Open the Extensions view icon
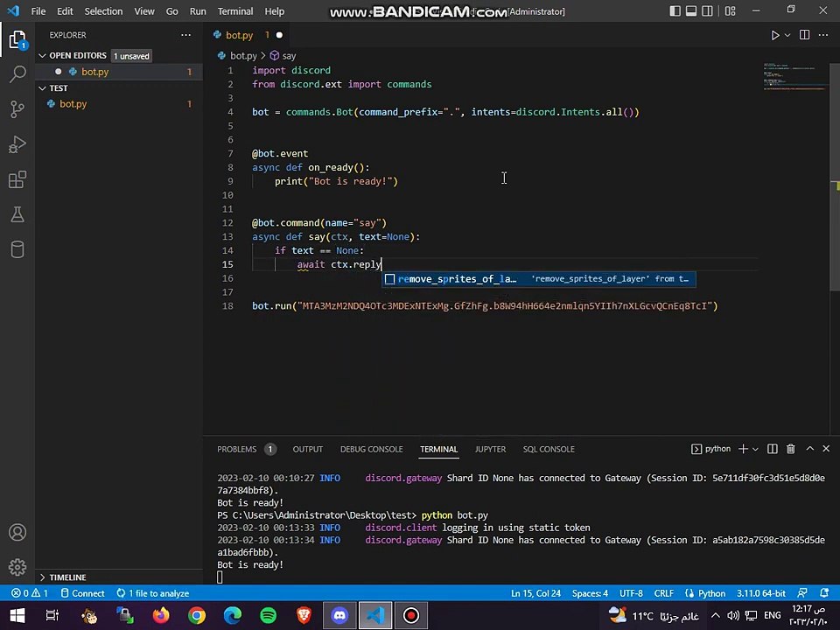The image size is (840, 630). click(17, 179)
